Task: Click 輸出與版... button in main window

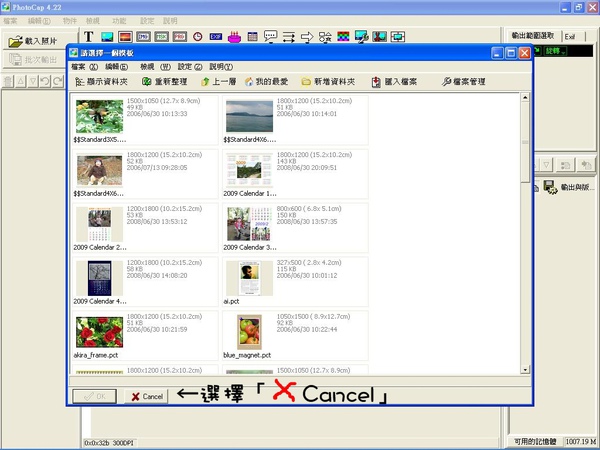Action: pyautogui.click(x=569, y=187)
